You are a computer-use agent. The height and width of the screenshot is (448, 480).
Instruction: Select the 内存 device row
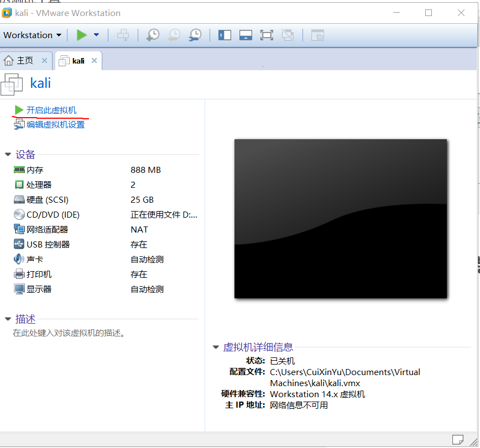pyautogui.click(x=106, y=170)
